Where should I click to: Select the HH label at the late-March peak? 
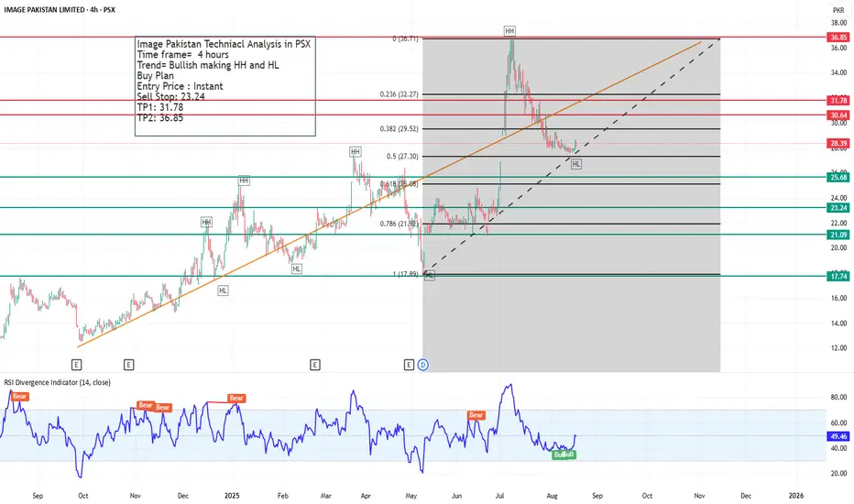click(356, 151)
